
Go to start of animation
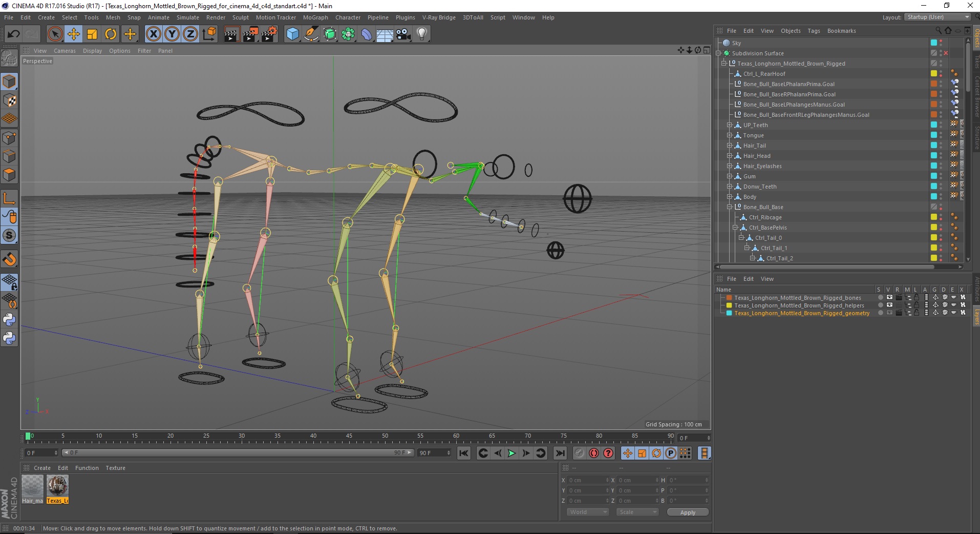tap(464, 453)
